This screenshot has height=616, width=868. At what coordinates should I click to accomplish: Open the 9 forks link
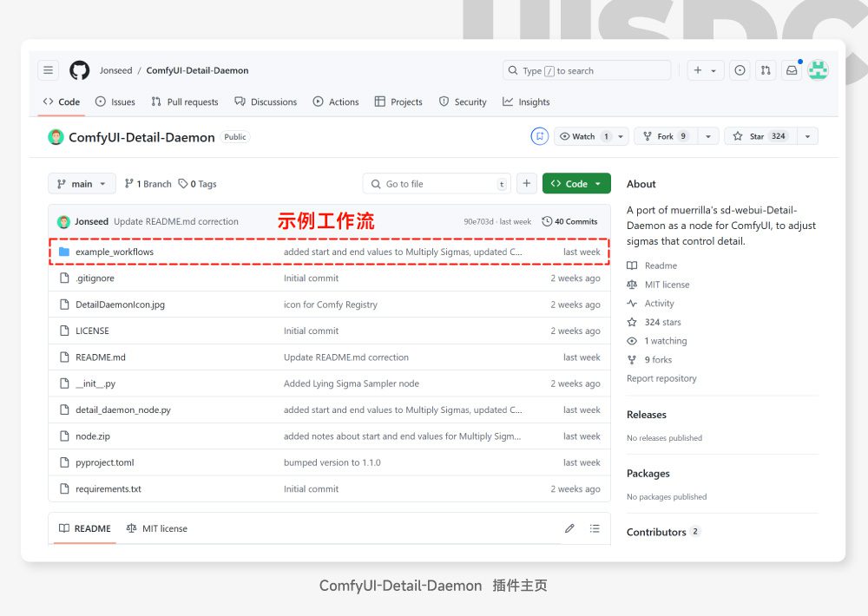(649, 360)
